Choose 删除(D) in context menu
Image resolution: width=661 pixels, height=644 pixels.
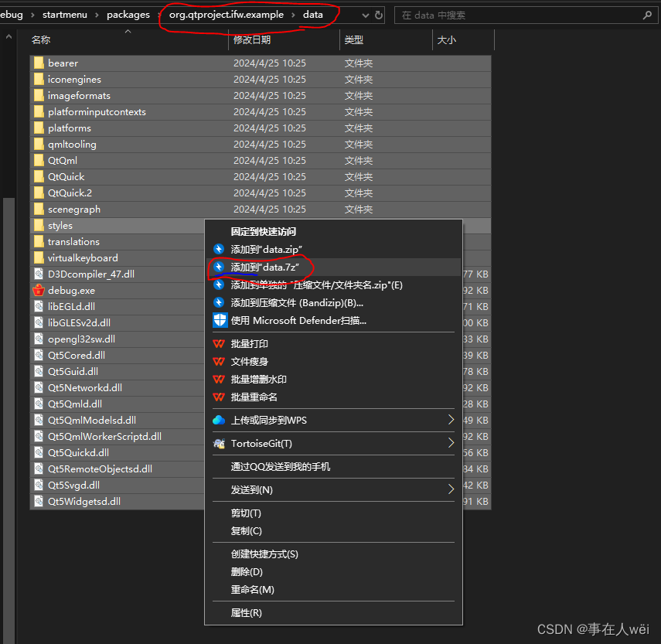point(333,571)
